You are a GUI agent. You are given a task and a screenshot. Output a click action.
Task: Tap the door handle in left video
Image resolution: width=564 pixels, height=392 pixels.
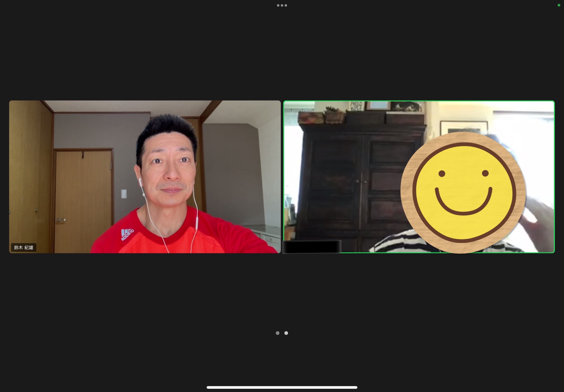pyautogui.click(x=61, y=220)
